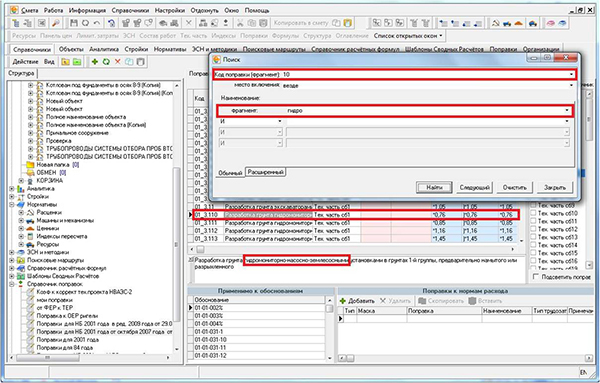Select the table row with code 01_3.112

tap(354, 231)
